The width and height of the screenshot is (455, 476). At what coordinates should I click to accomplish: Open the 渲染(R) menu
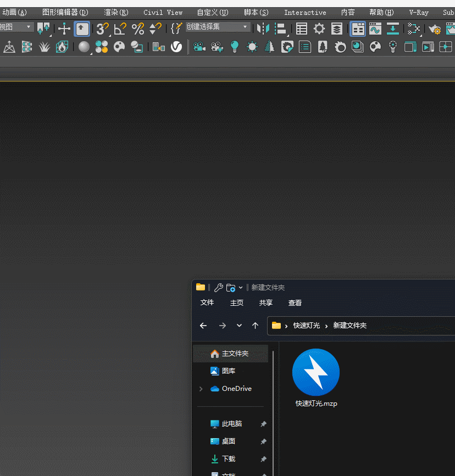[x=116, y=12]
